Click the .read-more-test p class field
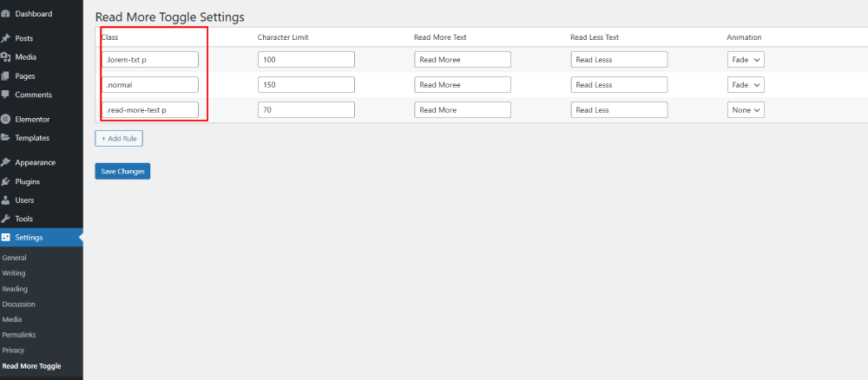 coord(150,110)
